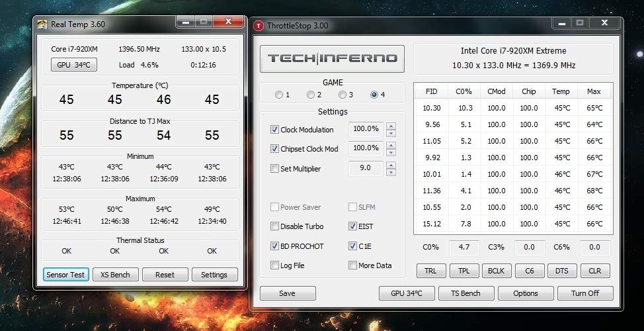
Task: Toggle the BD PROCHOT checkbox
Action: point(274,246)
